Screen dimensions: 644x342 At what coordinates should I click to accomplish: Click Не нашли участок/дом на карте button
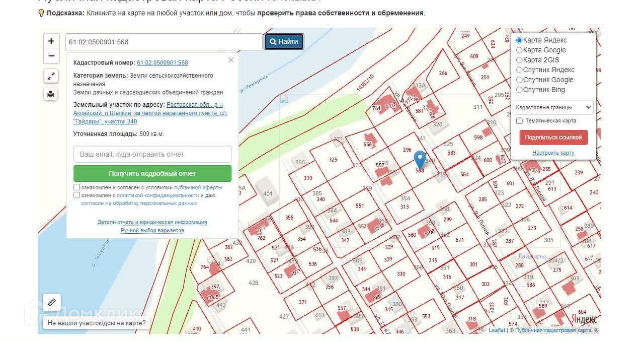pos(97,323)
